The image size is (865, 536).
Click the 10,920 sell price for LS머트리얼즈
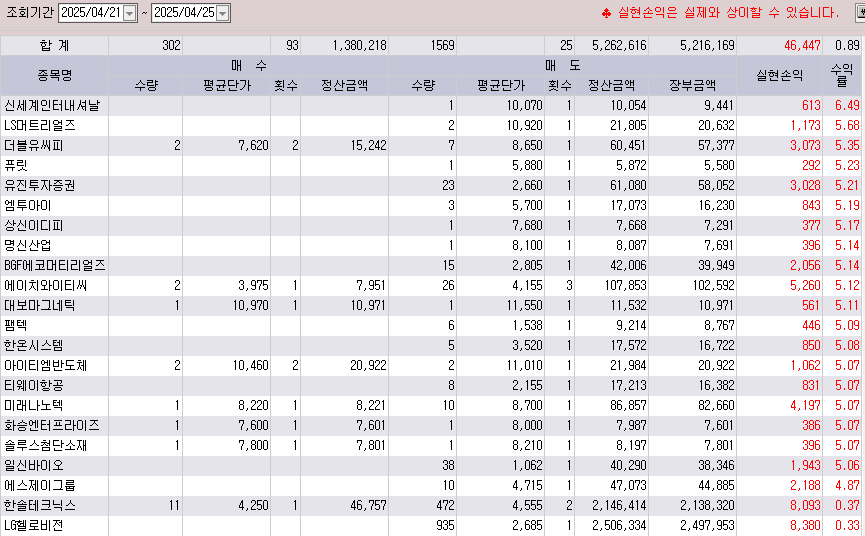525,125
